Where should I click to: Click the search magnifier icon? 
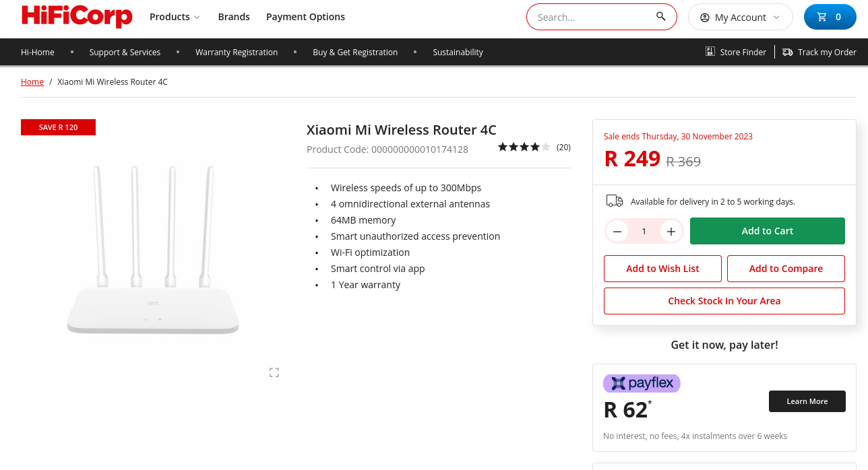coord(660,17)
